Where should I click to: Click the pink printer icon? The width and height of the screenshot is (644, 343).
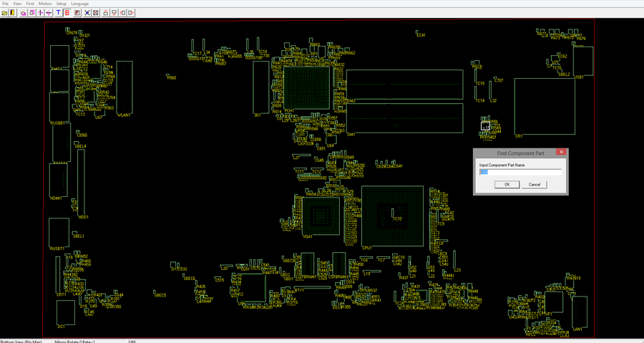pyautogui.click(x=24, y=13)
